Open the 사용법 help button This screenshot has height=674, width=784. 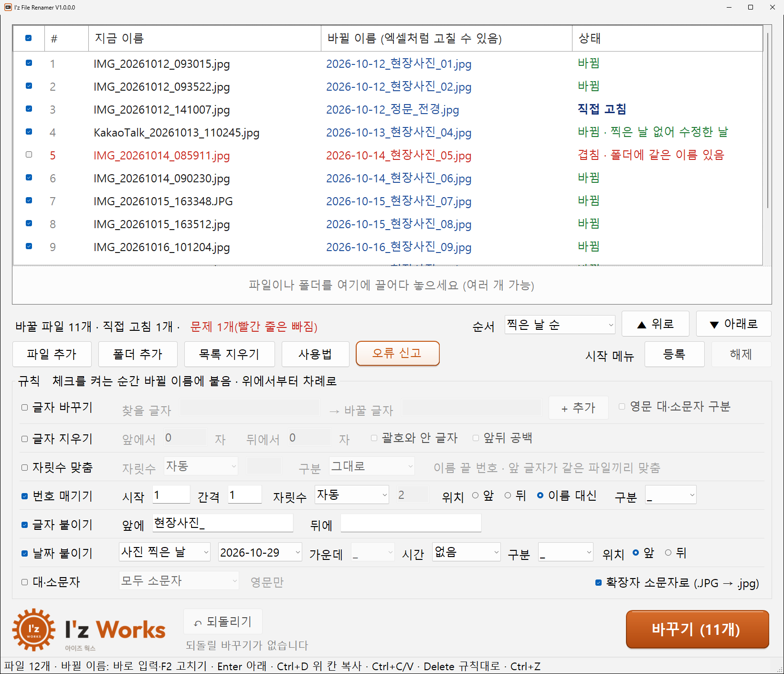(315, 354)
